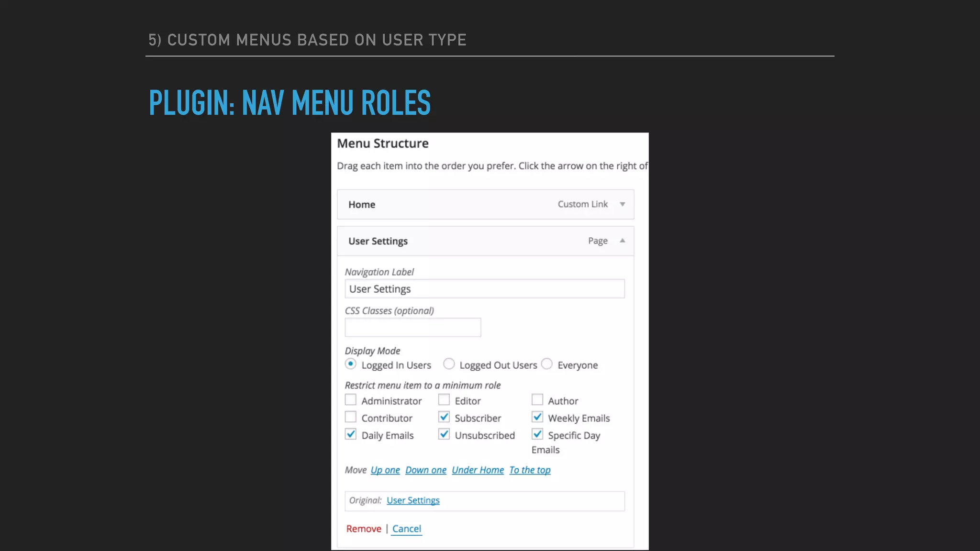
Task: Click the Navigation Label input field
Action: [484, 289]
